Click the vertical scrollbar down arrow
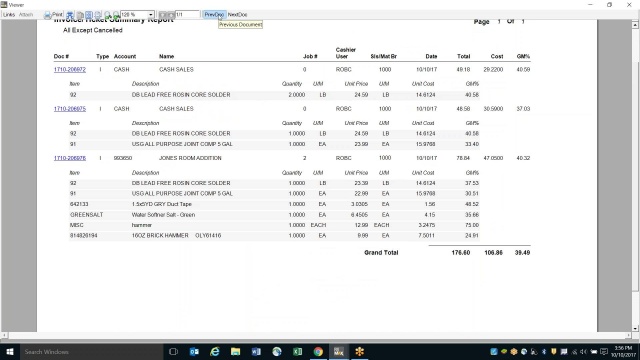 pyautogui.click(x=635, y=328)
